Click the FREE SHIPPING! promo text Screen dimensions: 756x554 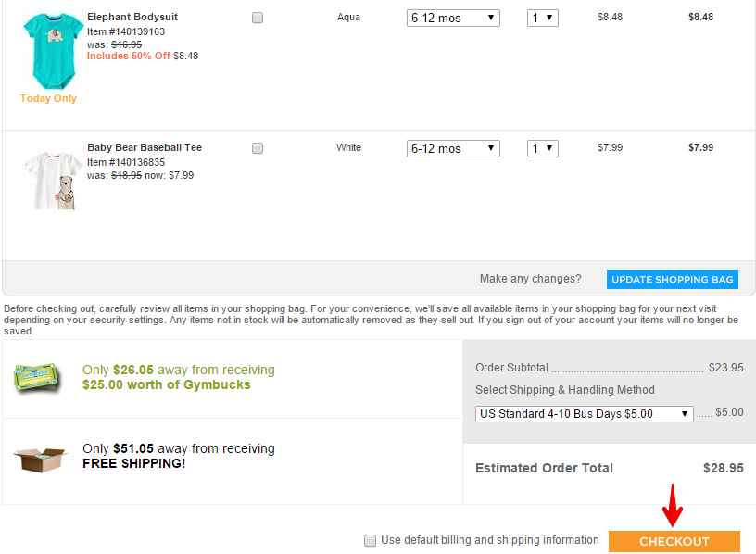[133, 463]
